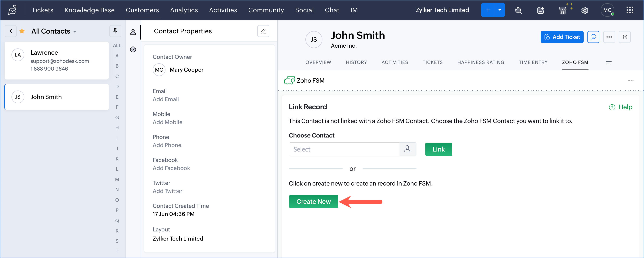Open the chat bubble icon near Add Ticket

tap(593, 37)
